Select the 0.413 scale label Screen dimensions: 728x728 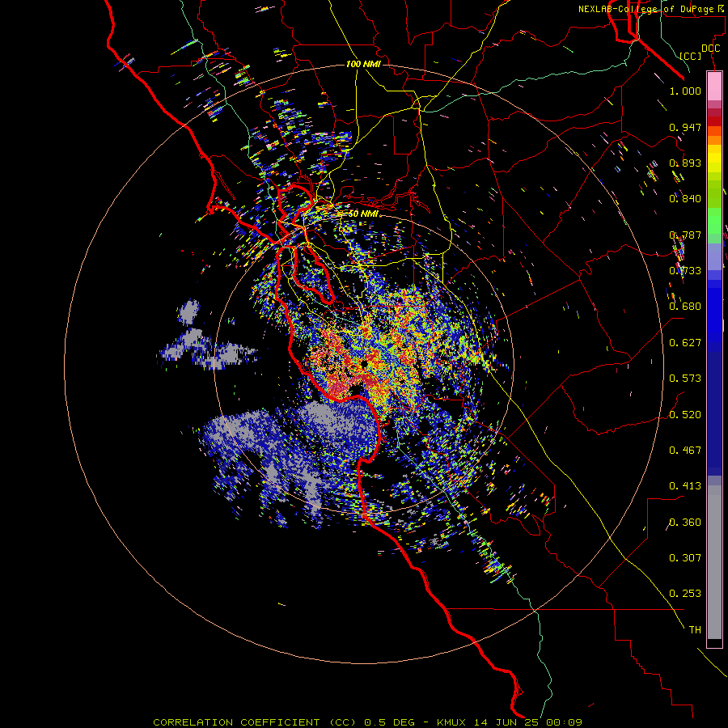[685, 485]
